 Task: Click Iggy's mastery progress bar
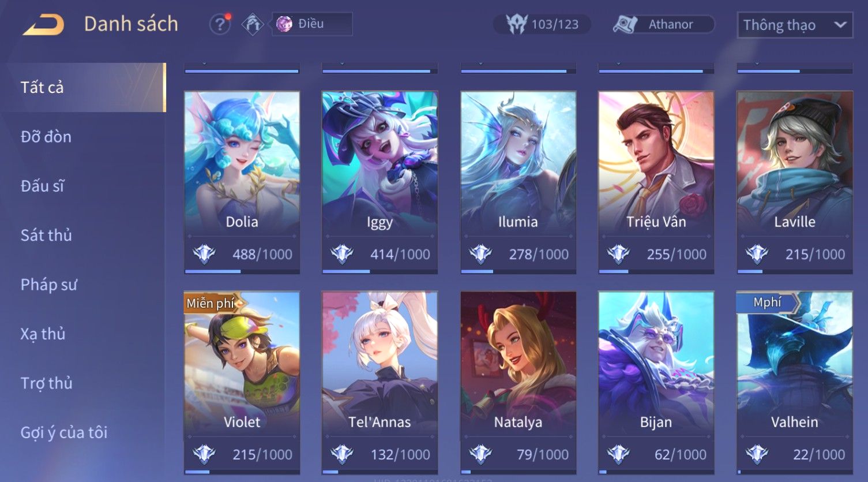pyautogui.click(x=379, y=271)
